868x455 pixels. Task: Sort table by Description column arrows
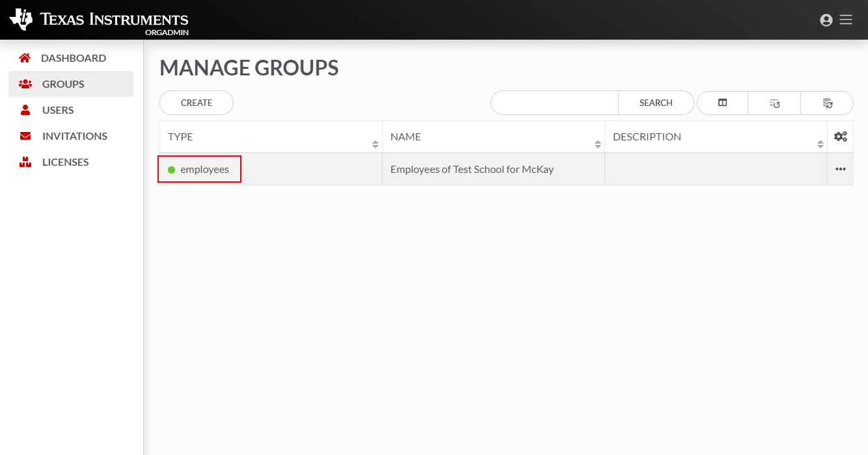(x=821, y=144)
